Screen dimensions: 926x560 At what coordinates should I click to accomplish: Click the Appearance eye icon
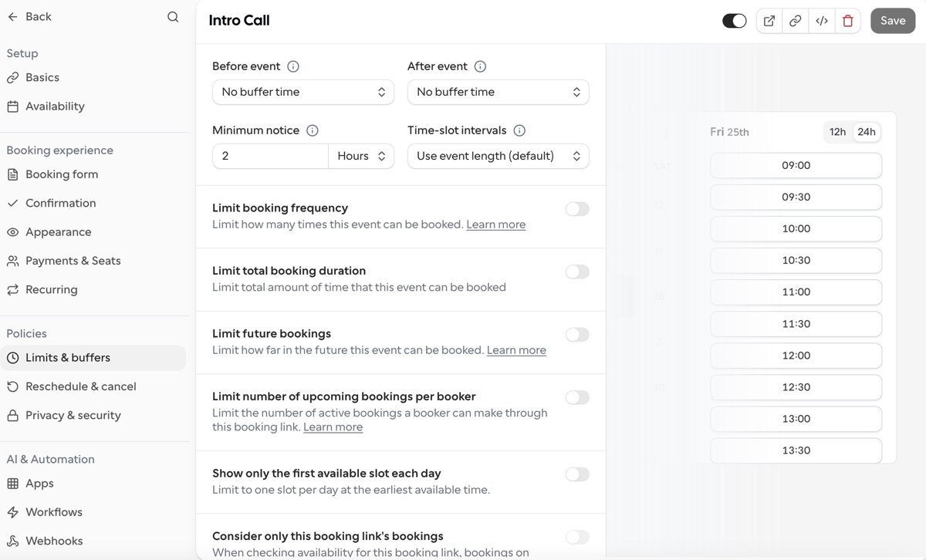pos(12,232)
